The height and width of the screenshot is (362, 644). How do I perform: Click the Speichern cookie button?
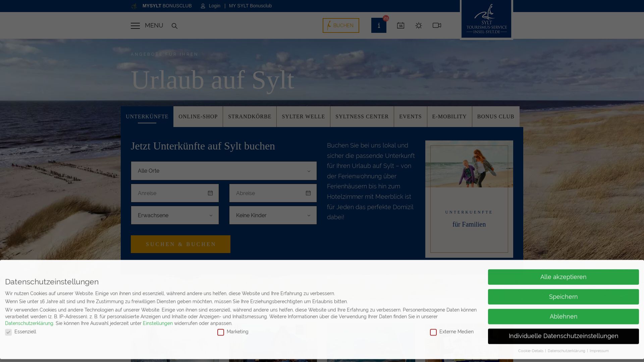pyautogui.click(x=563, y=297)
